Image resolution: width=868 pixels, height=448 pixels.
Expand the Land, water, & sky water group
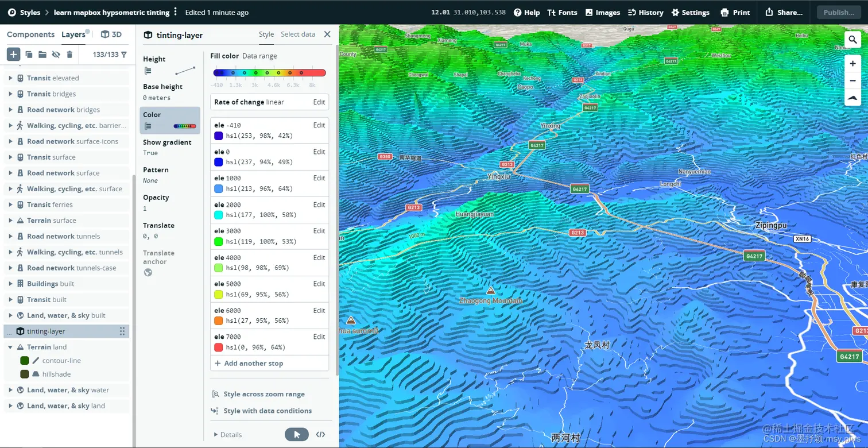(x=10, y=390)
